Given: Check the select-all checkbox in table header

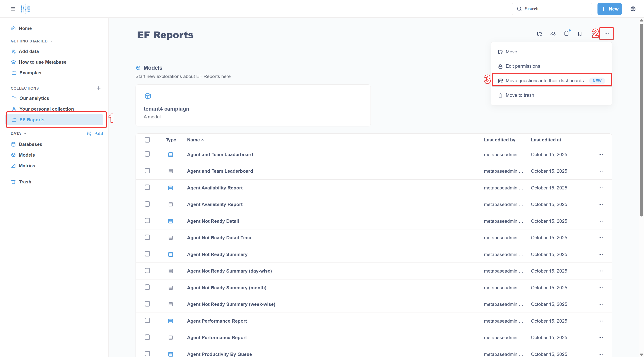Looking at the screenshot, I should (147, 140).
